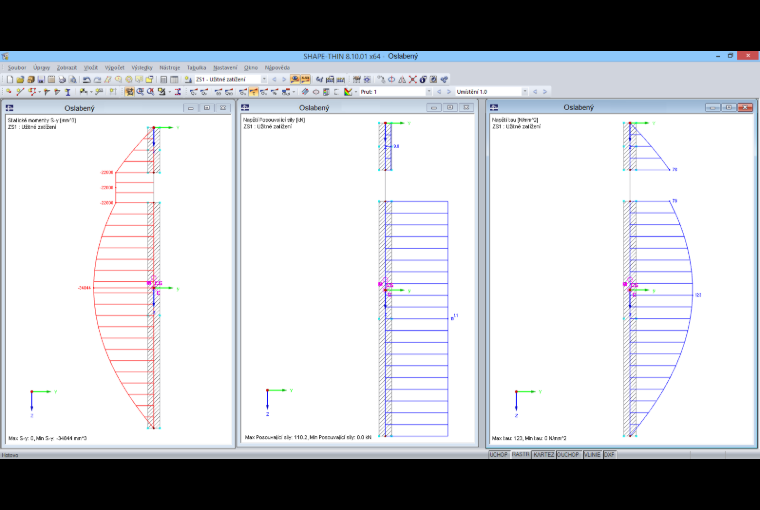Open the Prut 1 member dropdown

coord(428,92)
